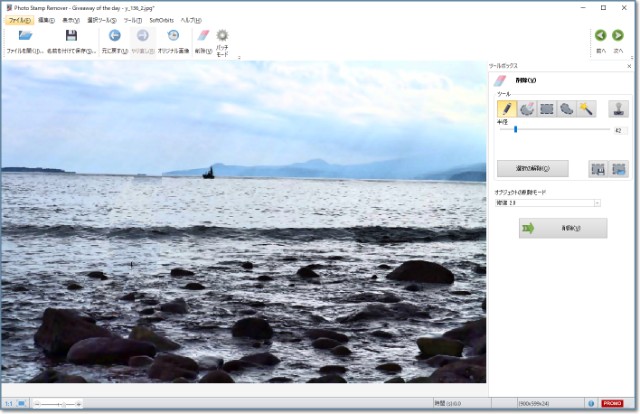
Task: Select the clone stamp tool
Action: [617, 108]
